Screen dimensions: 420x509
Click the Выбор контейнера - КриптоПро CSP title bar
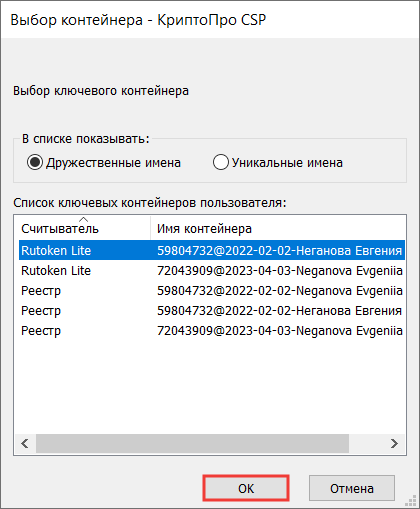pos(210,20)
